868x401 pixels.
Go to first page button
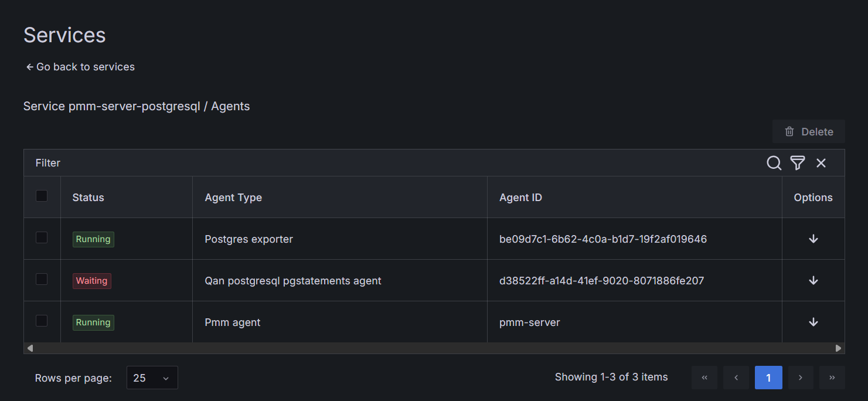click(x=704, y=378)
